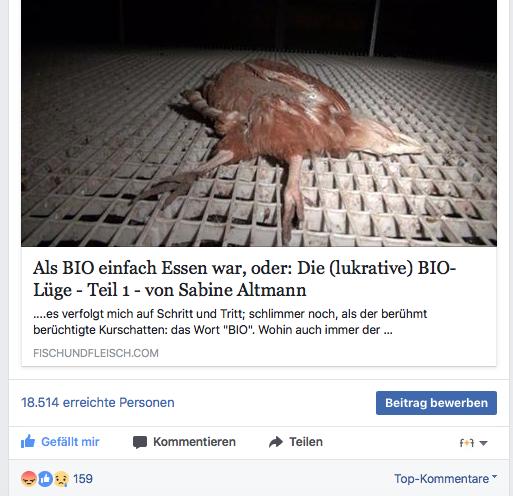Click the Teilen label to share
This screenshot has width=513, height=496.
point(306,442)
